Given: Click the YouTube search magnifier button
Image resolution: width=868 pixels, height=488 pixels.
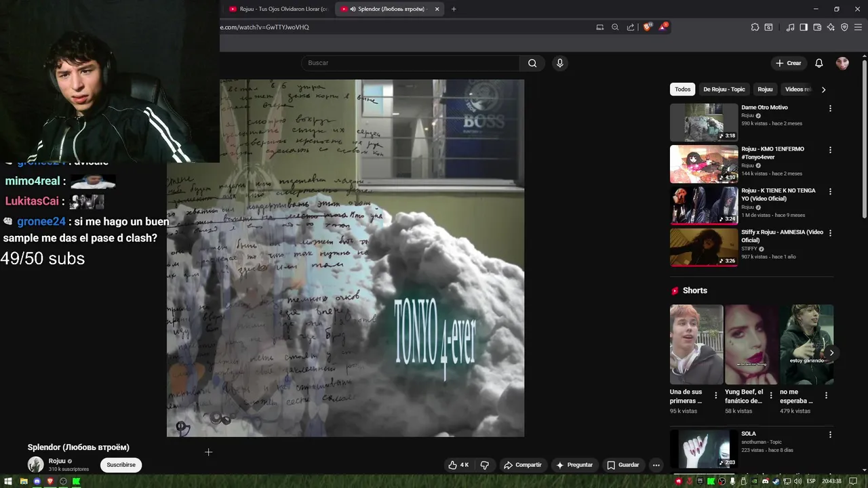Looking at the screenshot, I should coord(532,63).
